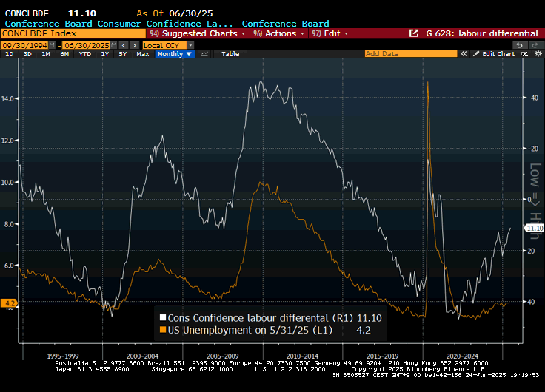Click 2020-2024 x-axis label
Image resolution: width=545 pixels, height=392 pixels.
click(x=462, y=356)
